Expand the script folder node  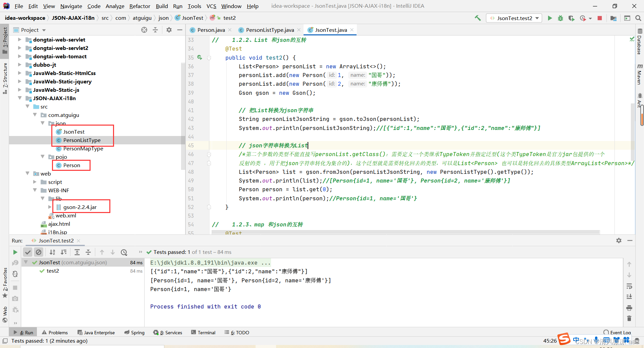(x=35, y=182)
